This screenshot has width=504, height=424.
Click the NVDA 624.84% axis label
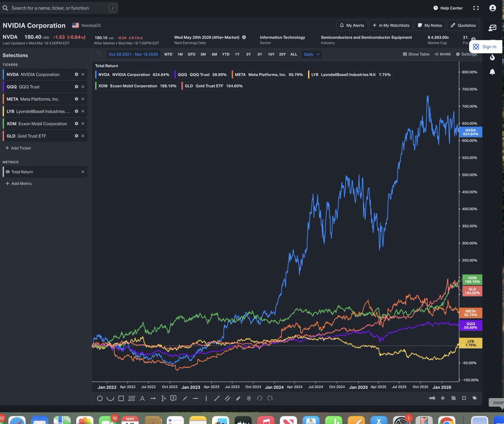tap(471, 132)
